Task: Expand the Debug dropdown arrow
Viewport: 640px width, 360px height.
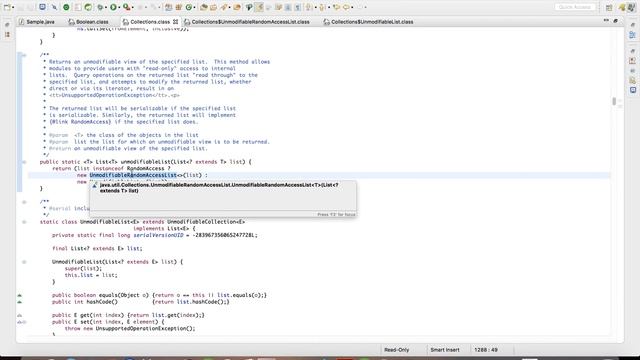Action: click(106, 7)
